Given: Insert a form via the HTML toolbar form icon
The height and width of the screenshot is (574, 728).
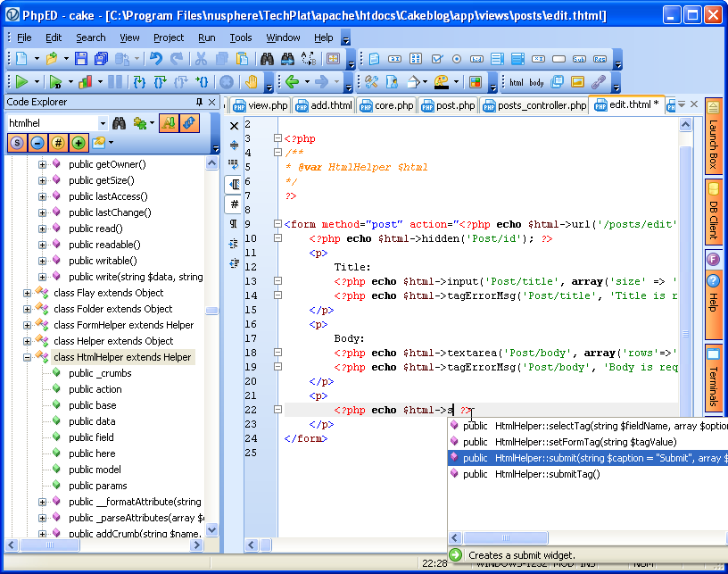Looking at the screenshot, I should pyautogui.click(x=374, y=59).
